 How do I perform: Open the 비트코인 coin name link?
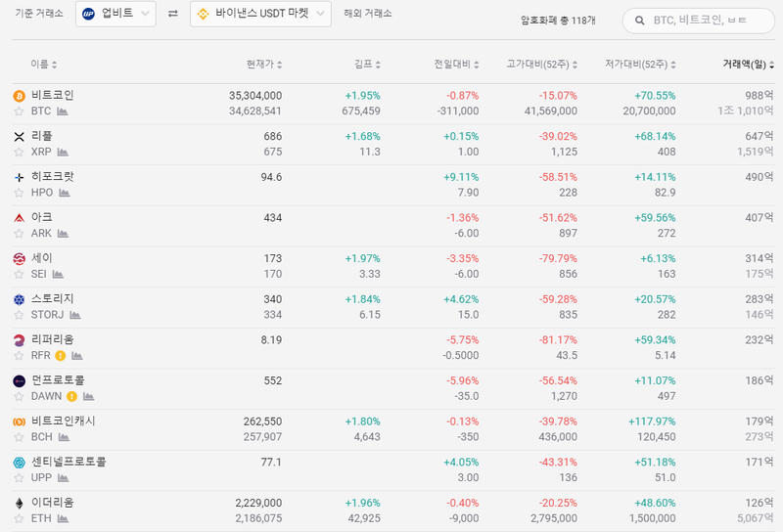click(53, 95)
